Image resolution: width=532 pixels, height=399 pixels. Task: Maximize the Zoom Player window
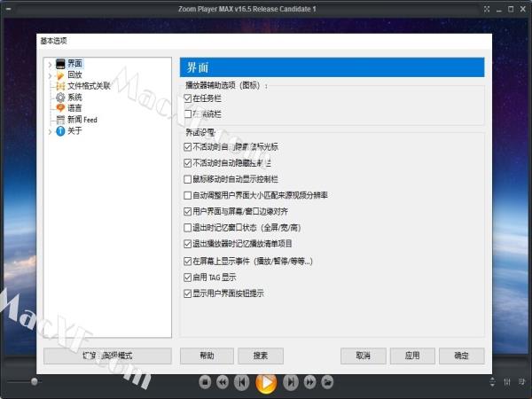point(511,9)
